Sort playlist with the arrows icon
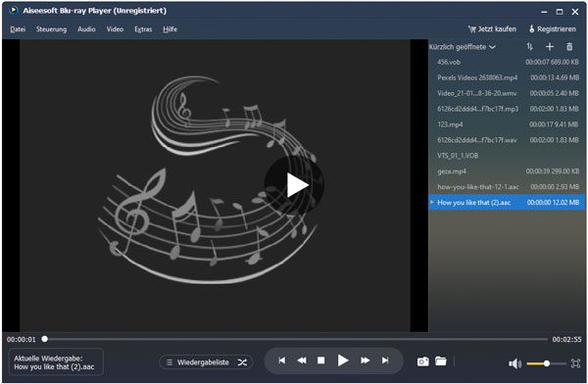 (x=529, y=46)
